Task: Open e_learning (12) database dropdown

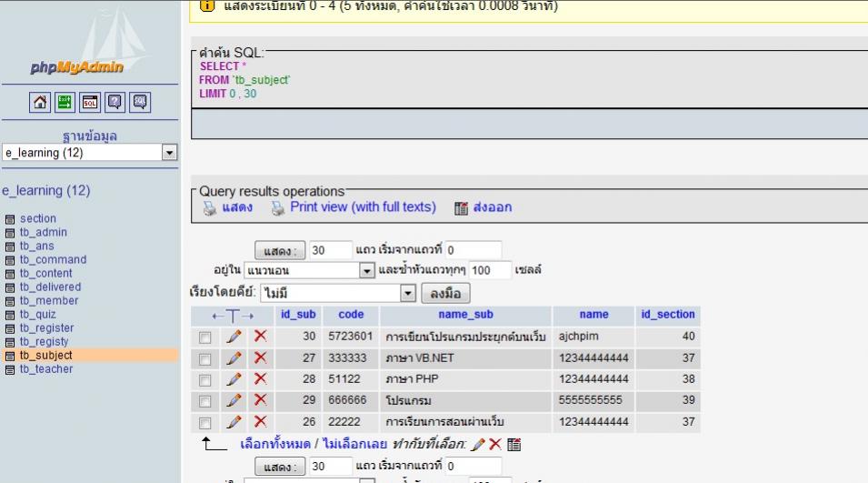Action: coord(90,152)
